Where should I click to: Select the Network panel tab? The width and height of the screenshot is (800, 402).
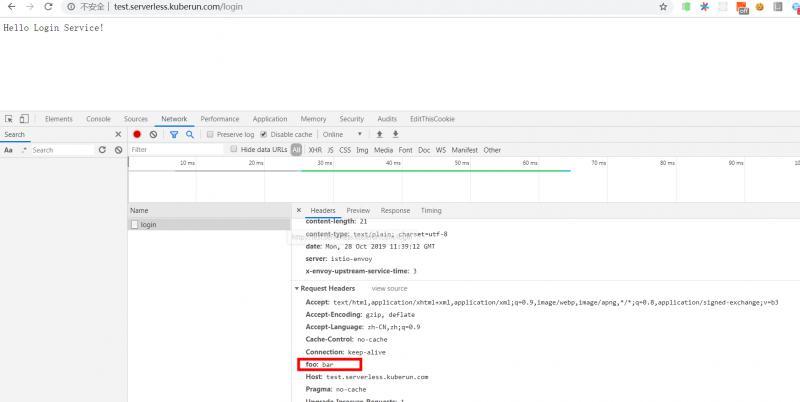point(174,119)
